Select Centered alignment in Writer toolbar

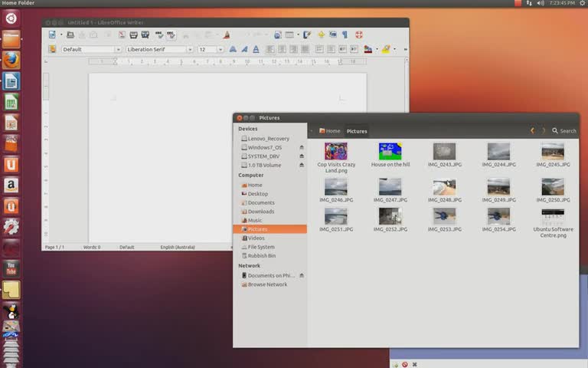pos(282,49)
